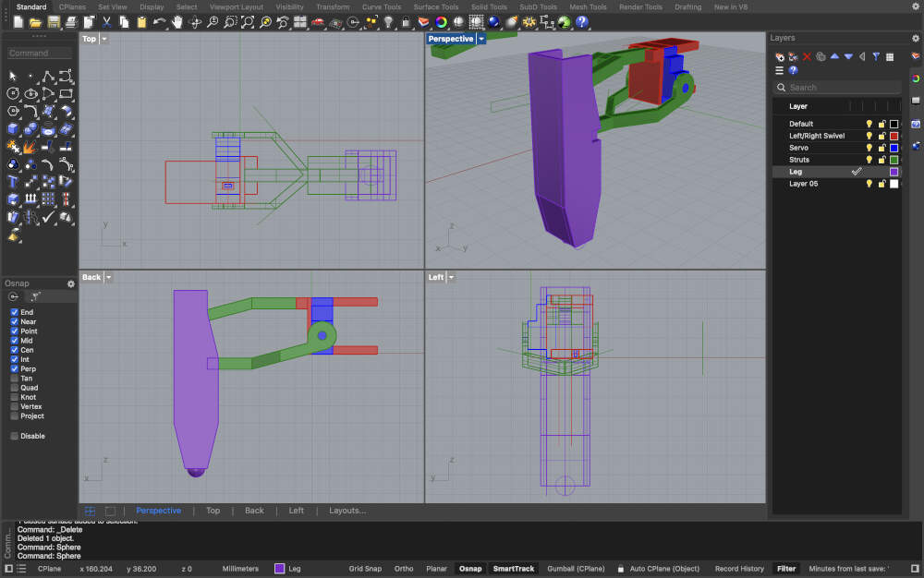Select the arrow pointer tool in left sidebar
Viewport: 924px width, 578px height.
point(13,76)
